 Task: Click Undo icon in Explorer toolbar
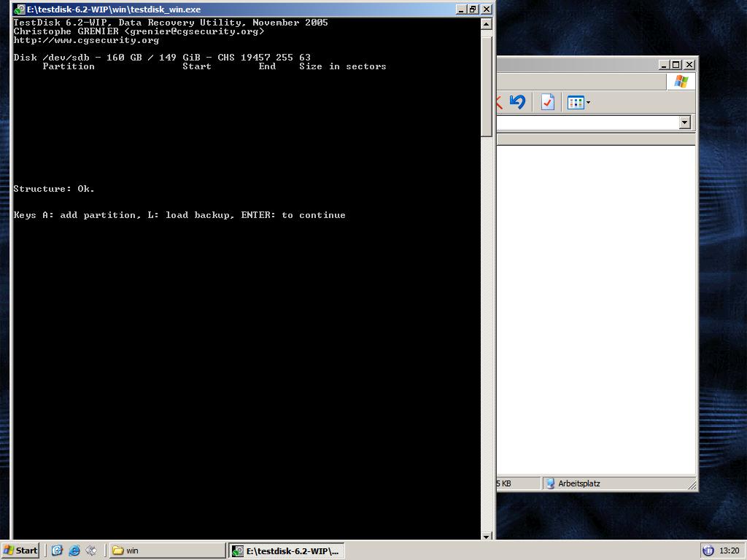pos(517,102)
